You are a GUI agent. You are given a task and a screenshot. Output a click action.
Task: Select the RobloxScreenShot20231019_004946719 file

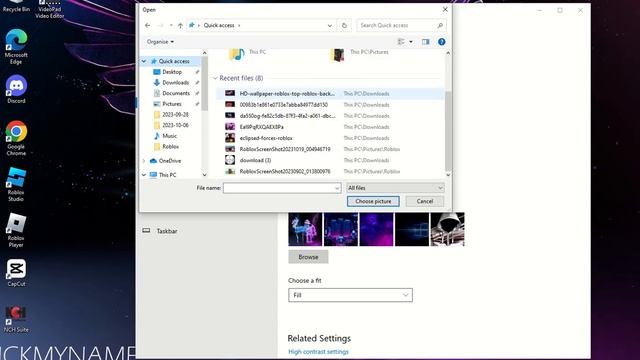[330, 149]
